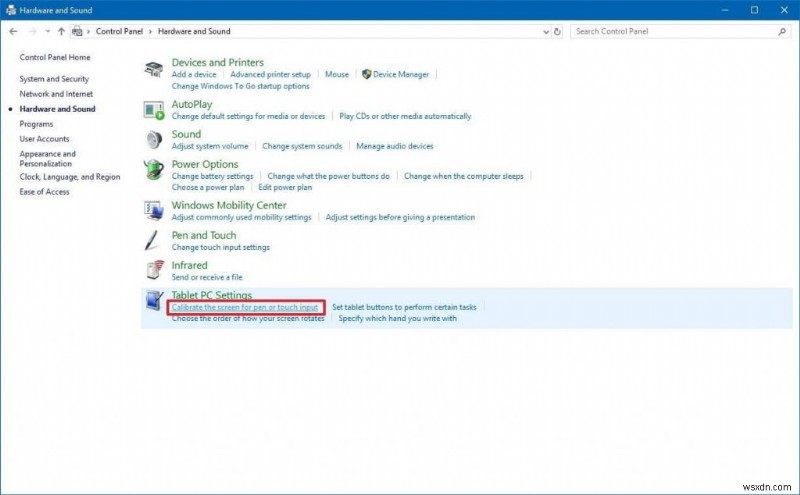The width and height of the screenshot is (800, 495).
Task: Open Mouse settings link
Action: coord(337,75)
